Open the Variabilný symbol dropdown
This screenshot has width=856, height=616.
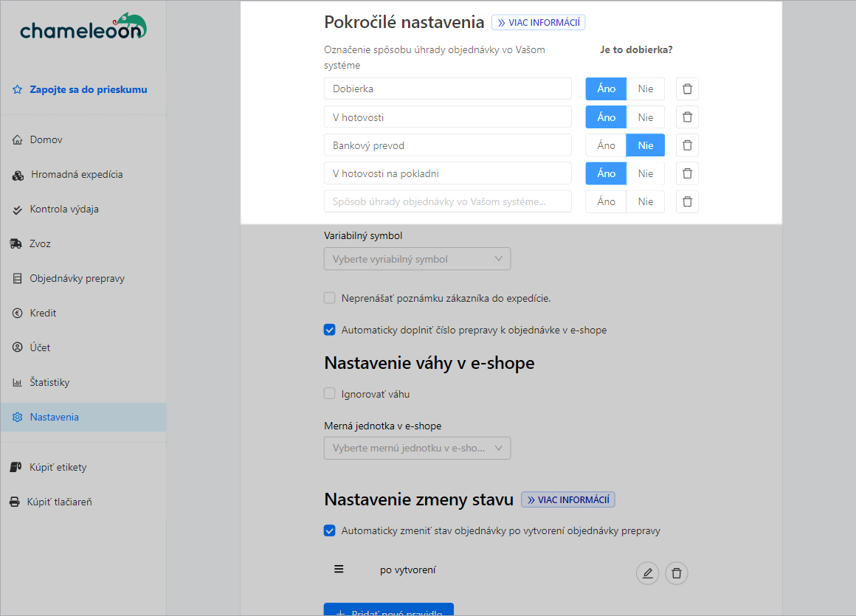(x=417, y=259)
